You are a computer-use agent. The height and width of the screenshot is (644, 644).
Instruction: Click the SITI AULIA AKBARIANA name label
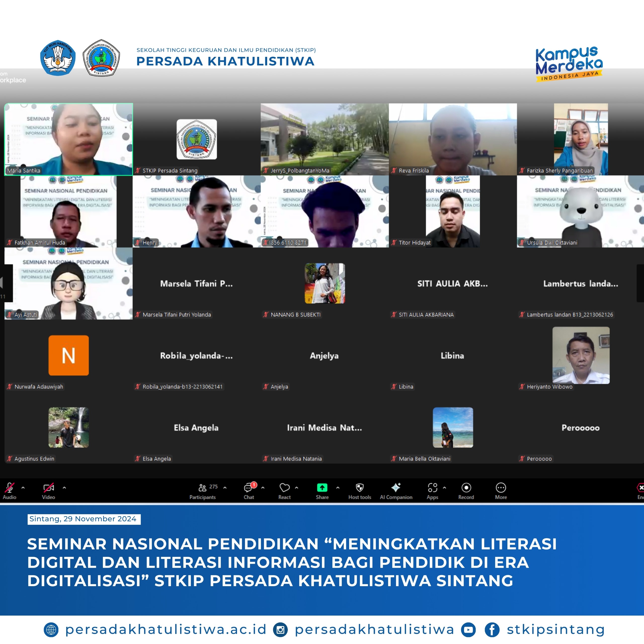[x=426, y=315]
